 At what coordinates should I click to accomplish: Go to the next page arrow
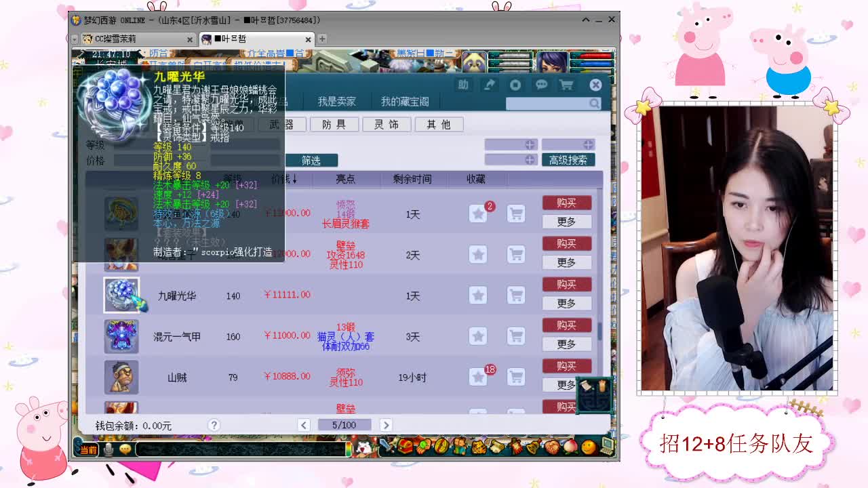coord(386,425)
